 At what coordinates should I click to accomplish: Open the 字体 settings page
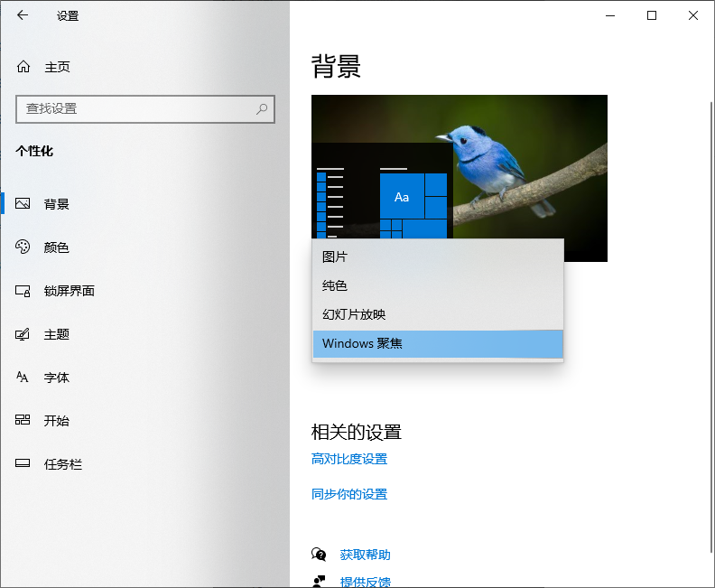pyautogui.click(x=57, y=378)
